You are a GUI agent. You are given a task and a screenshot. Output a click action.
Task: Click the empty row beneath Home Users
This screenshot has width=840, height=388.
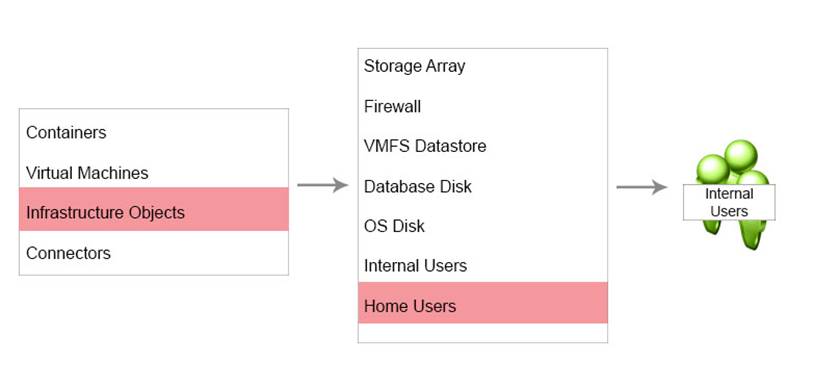pyautogui.click(x=483, y=333)
